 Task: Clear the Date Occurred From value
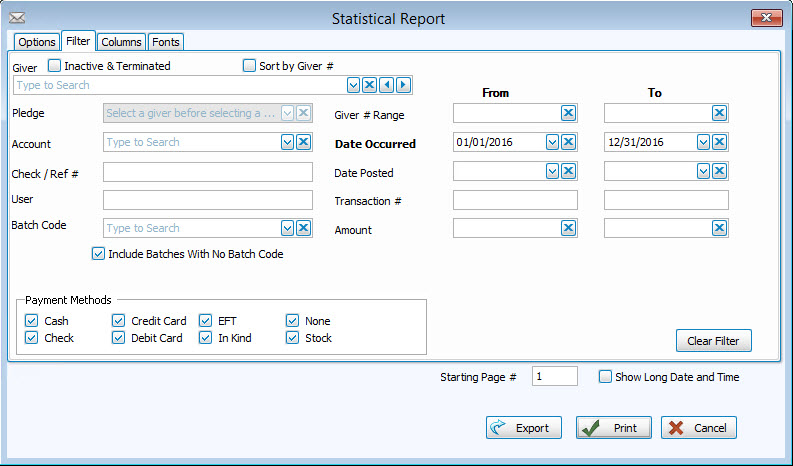(x=568, y=142)
